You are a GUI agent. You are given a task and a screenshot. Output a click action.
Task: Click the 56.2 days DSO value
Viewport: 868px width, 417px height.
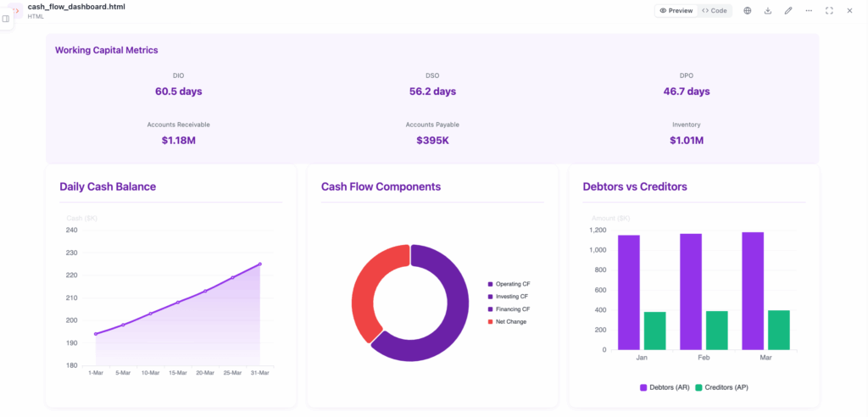click(432, 92)
